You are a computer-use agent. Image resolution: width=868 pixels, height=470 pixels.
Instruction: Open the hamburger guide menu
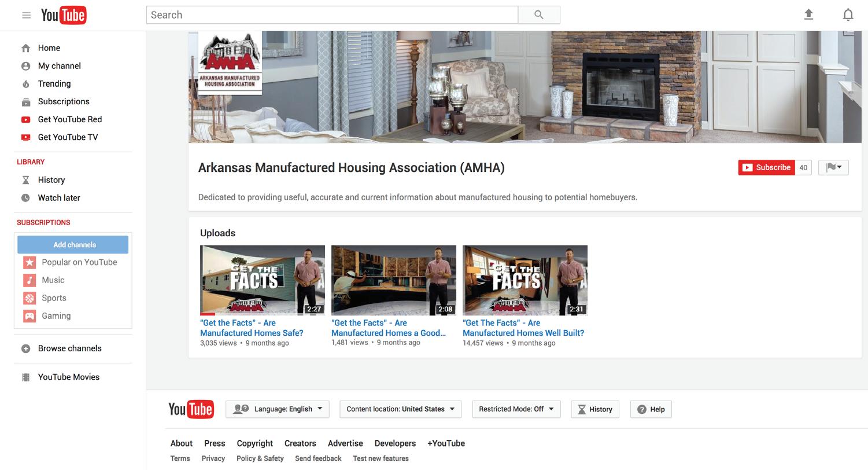[26, 15]
